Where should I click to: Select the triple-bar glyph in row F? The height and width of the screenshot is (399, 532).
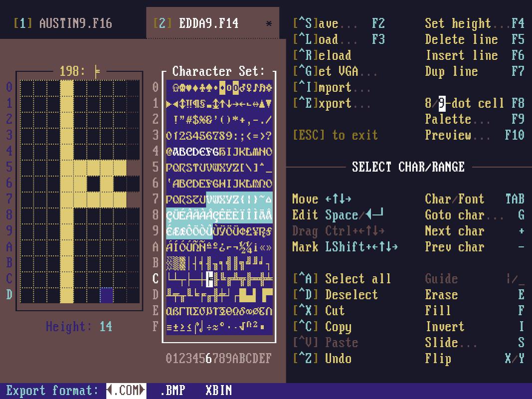pos(170,327)
